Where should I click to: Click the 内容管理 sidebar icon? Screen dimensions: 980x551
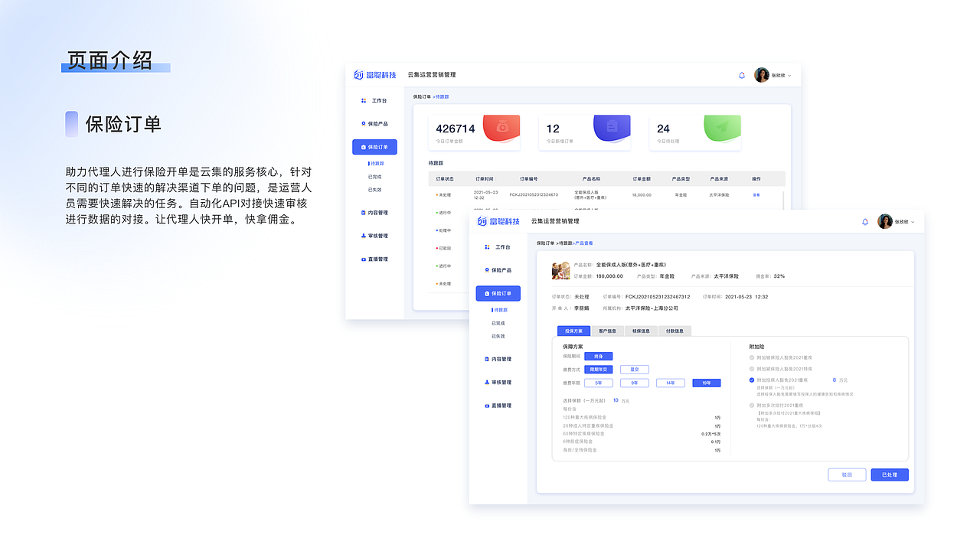498,358
